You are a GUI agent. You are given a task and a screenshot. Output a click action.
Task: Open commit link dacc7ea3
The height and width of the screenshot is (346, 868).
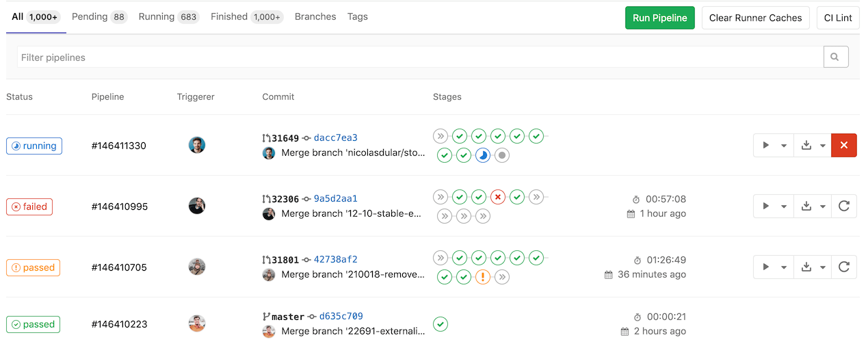click(x=335, y=138)
